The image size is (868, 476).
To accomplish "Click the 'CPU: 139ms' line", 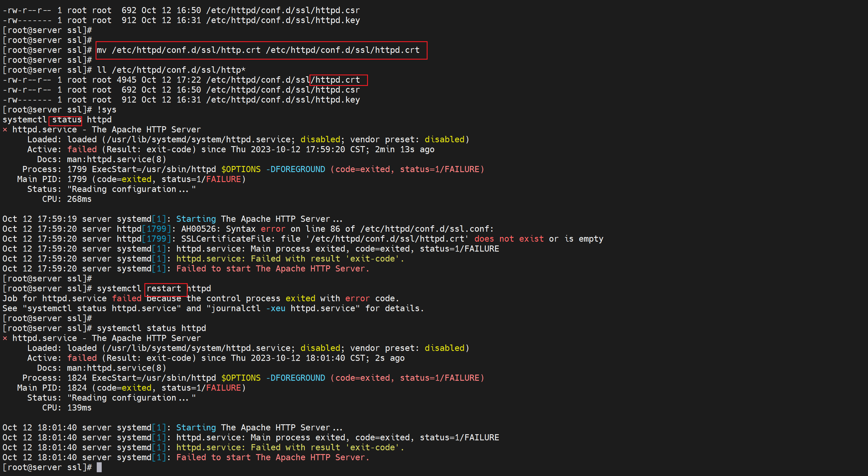I will (x=67, y=408).
